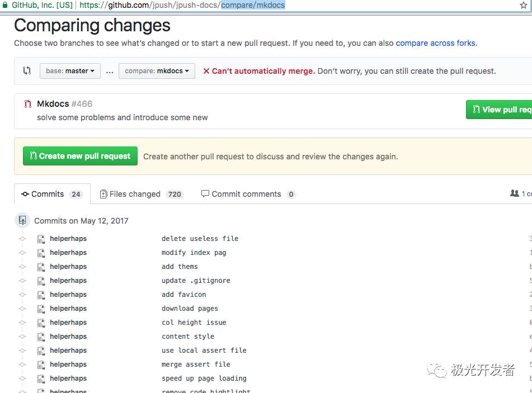Open the 'content style' commit message

[187, 337]
